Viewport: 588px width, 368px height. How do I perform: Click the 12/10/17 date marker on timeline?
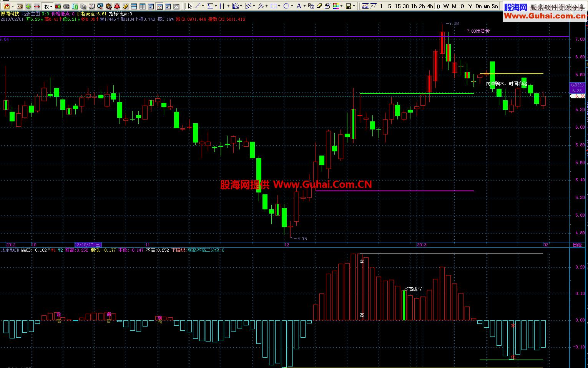[x=88, y=245]
